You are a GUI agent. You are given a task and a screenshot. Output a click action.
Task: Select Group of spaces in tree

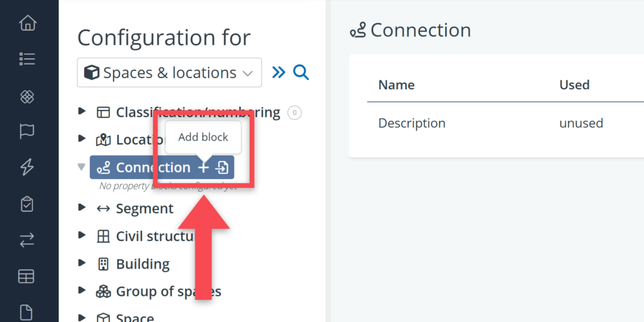point(168,292)
